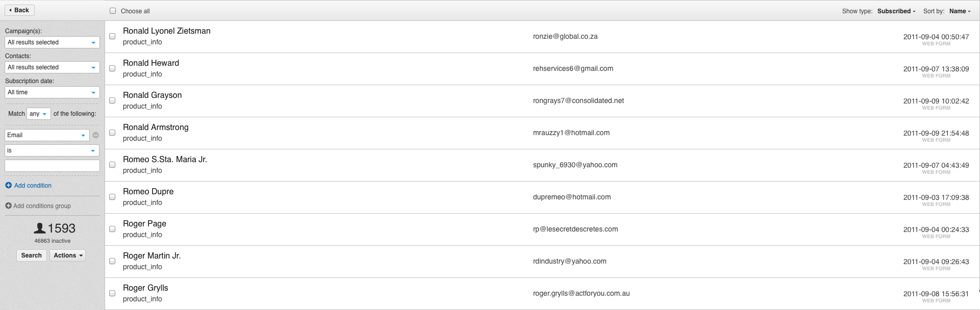Check the box for Roger Page

coord(112,229)
